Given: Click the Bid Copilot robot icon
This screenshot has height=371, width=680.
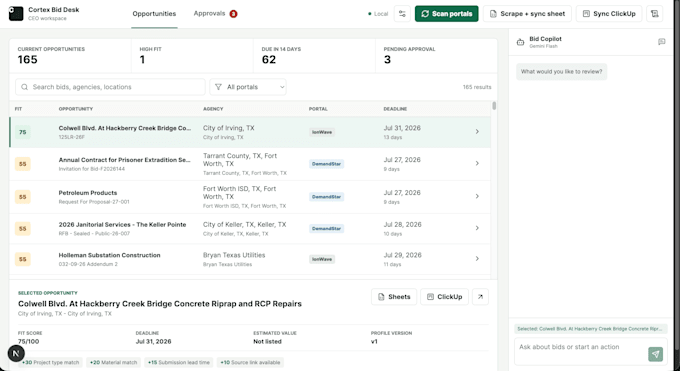Looking at the screenshot, I should tap(520, 42).
